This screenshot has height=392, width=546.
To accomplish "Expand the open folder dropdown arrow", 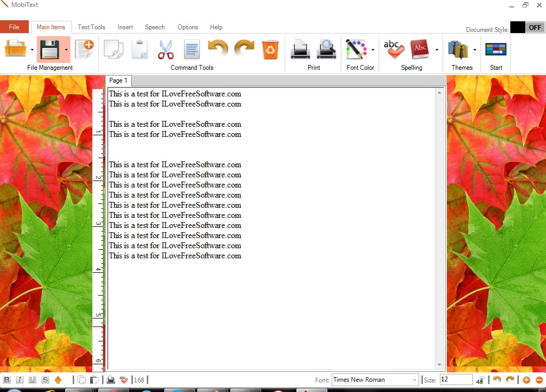I will [32, 50].
